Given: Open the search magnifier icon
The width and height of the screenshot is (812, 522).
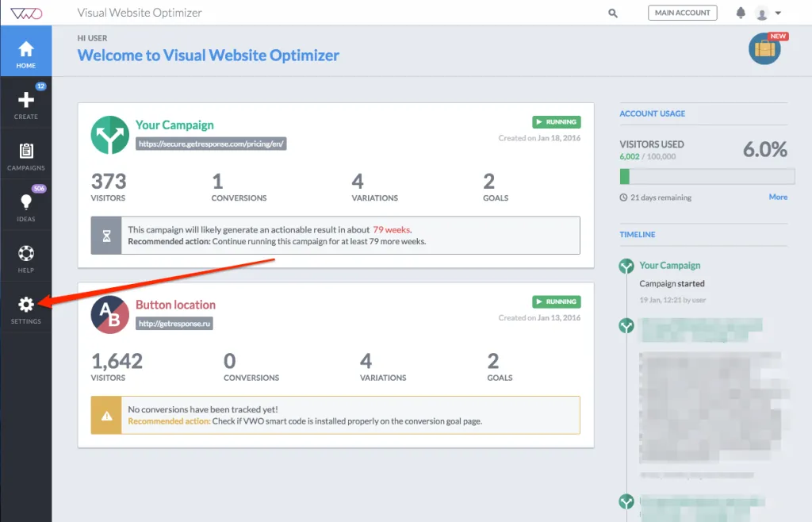Looking at the screenshot, I should (613, 13).
